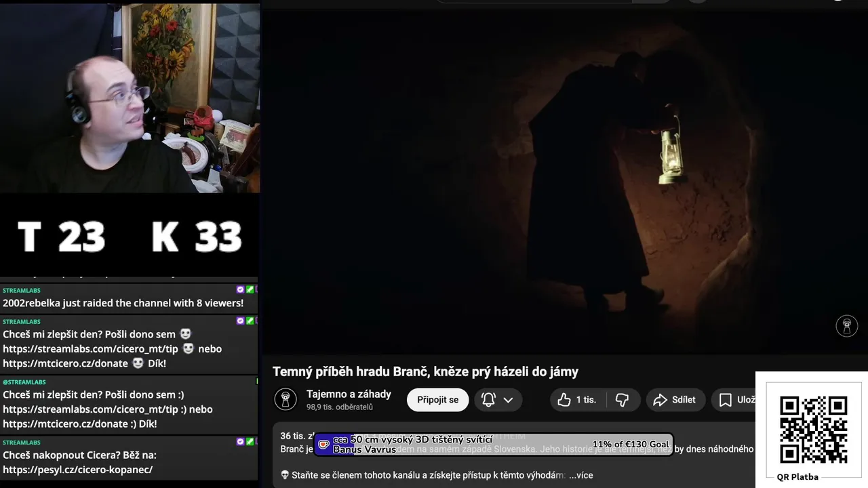Click the notification bell icon
This screenshot has width=868, height=488.
pyautogui.click(x=488, y=400)
